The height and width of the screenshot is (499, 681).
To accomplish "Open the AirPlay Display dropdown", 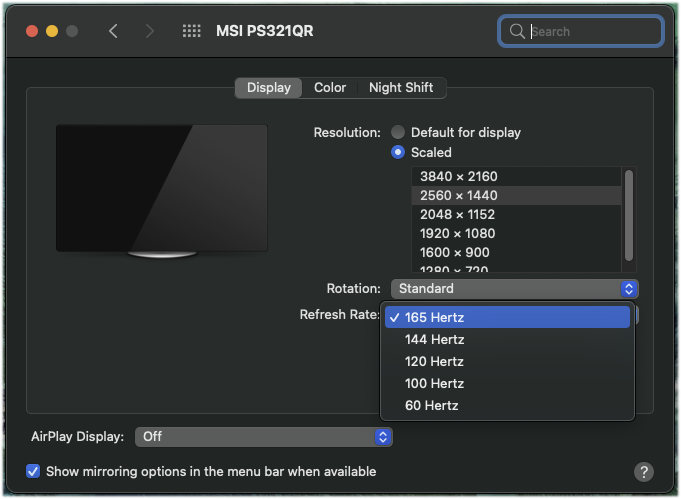I will point(264,437).
